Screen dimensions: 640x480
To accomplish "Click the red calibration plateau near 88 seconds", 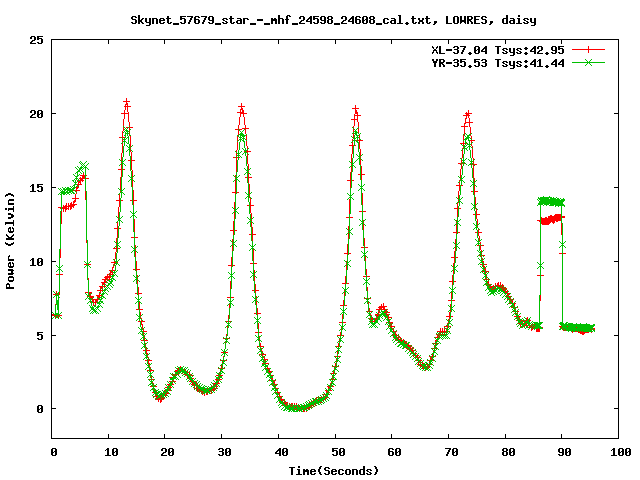I will pos(551,220).
